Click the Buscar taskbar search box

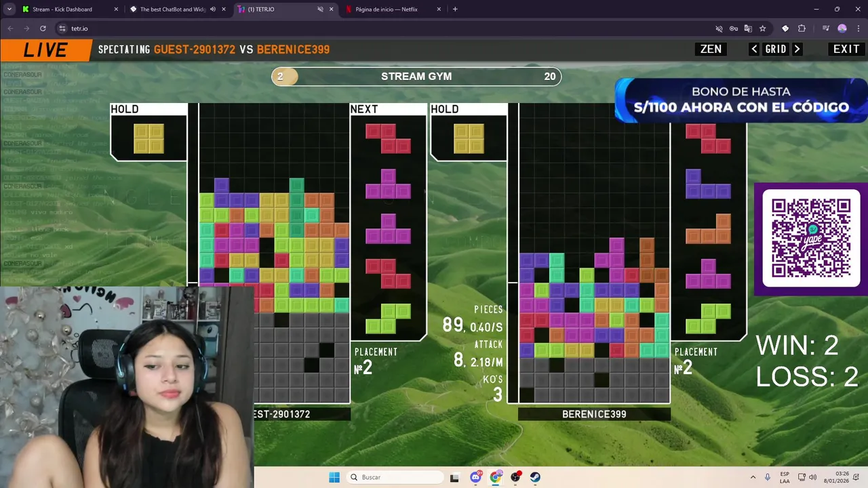click(395, 477)
